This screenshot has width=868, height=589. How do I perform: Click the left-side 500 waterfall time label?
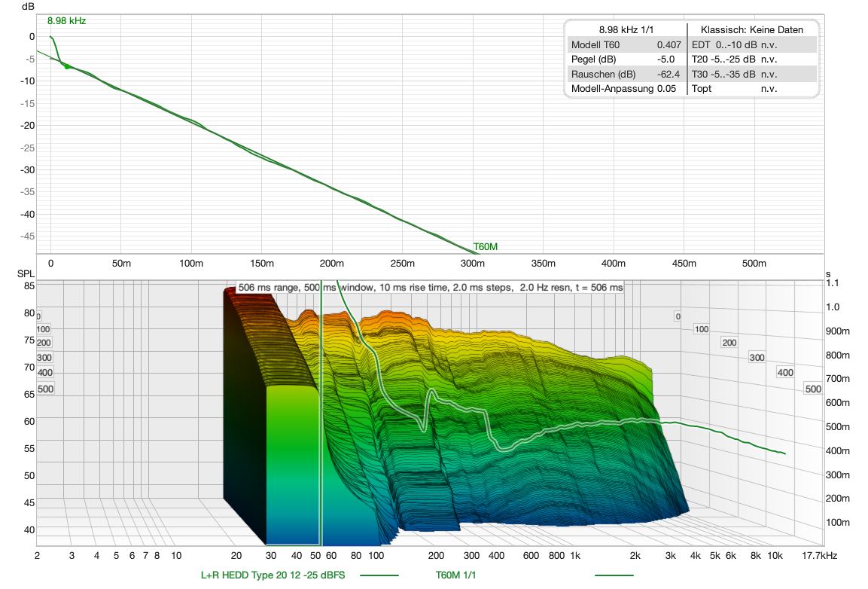click(x=45, y=389)
